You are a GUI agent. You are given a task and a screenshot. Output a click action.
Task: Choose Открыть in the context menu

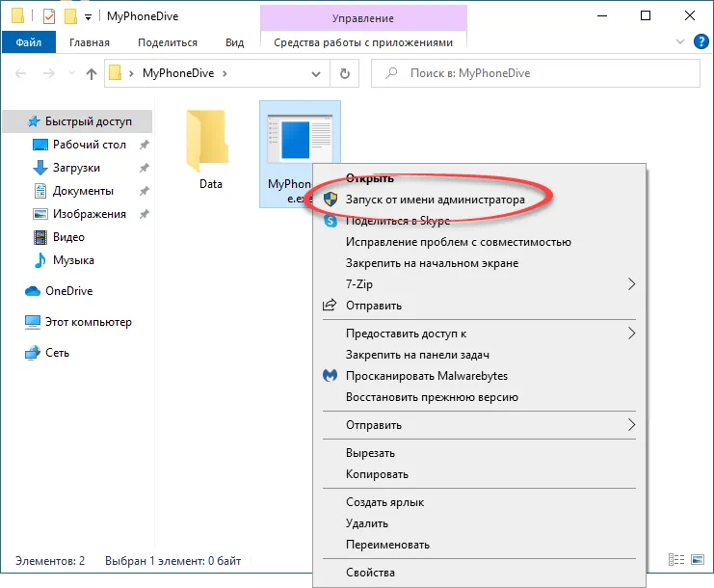click(x=369, y=178)
